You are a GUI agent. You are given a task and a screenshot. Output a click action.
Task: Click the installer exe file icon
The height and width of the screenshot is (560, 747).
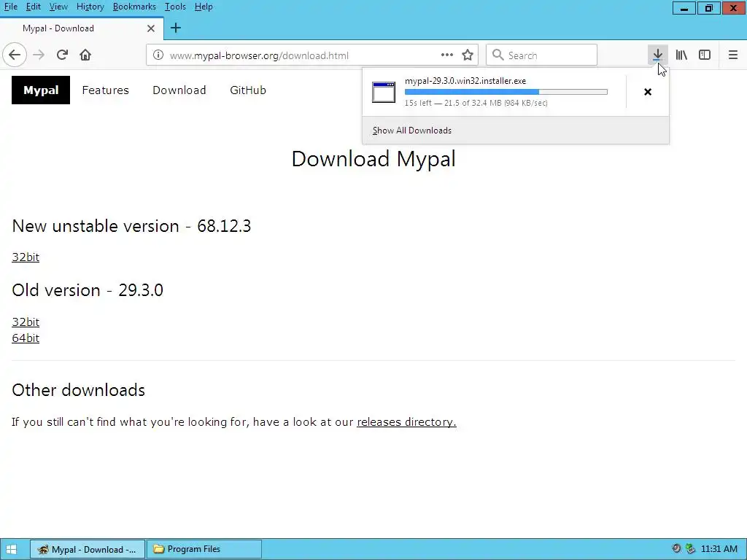click(384, 92)
